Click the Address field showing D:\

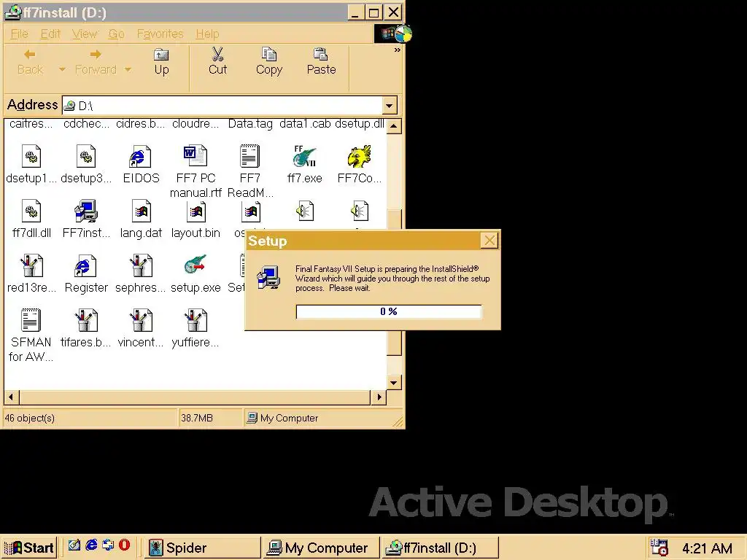222,105
